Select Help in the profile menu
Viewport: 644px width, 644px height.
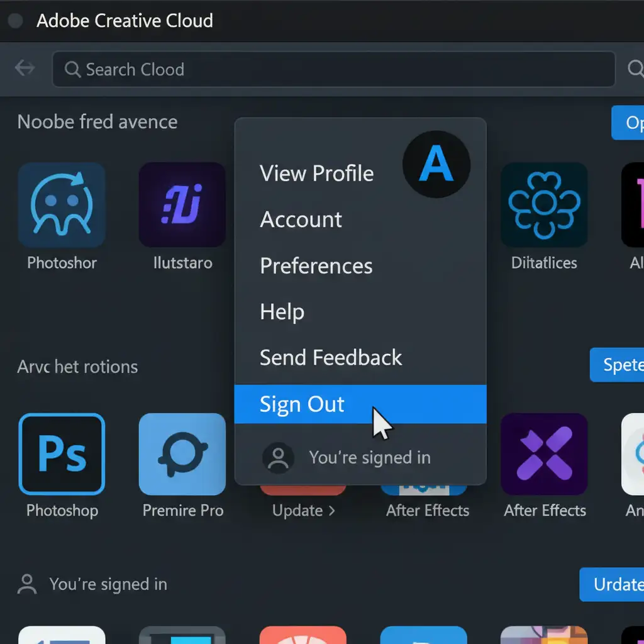tap(282, 312)
